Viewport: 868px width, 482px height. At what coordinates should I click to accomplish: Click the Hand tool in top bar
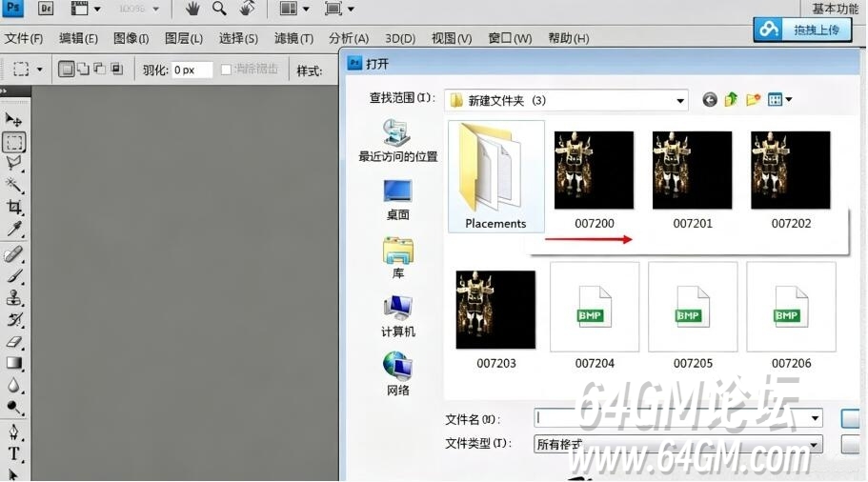tap(192, 9)
